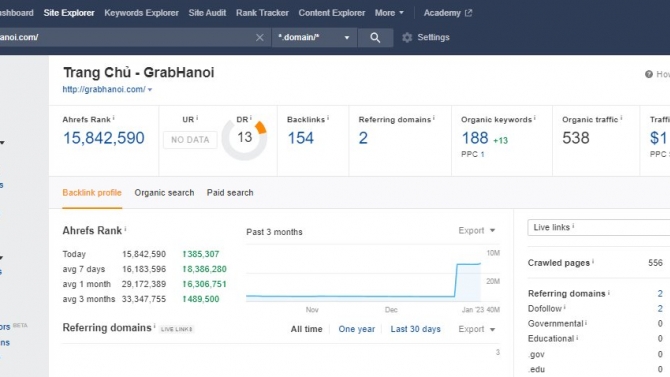
Task: Open Keywords Explorer menu item
Action: [141, 13]
